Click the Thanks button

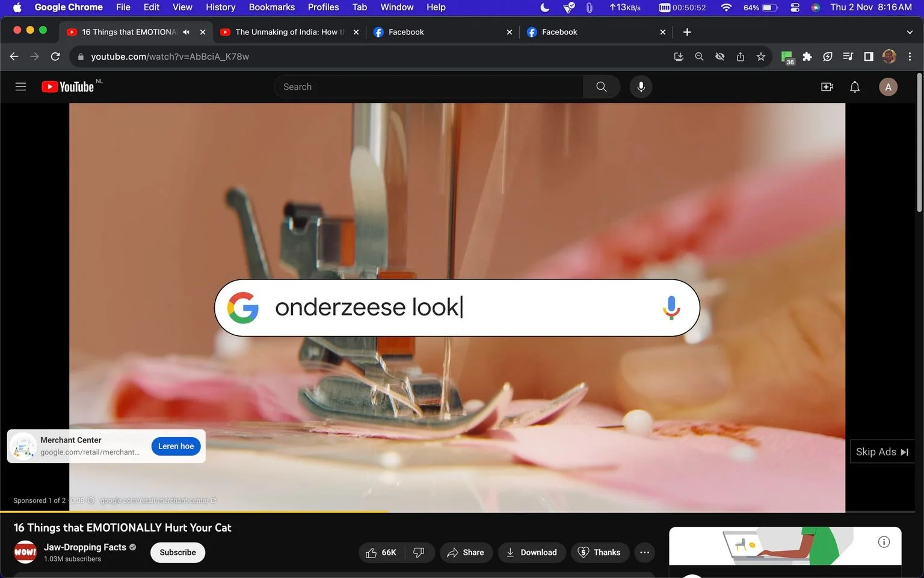(x=599, y=553)
